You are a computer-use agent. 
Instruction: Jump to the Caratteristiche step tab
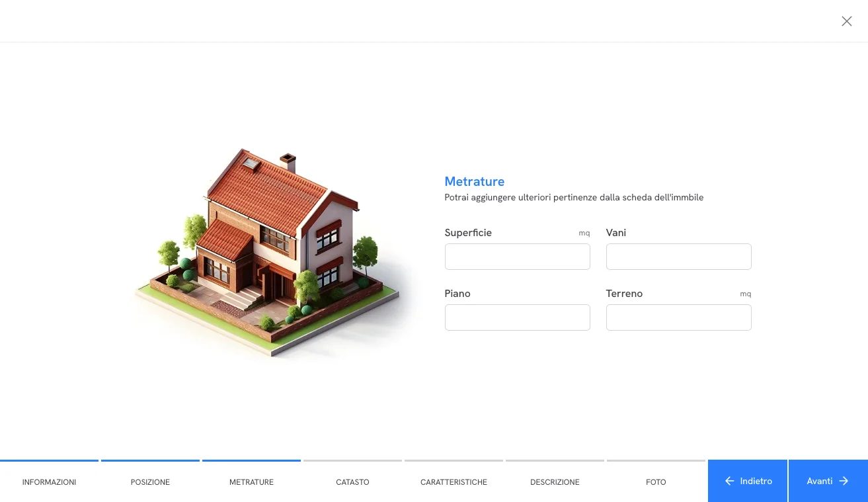[x=454, y=482]
